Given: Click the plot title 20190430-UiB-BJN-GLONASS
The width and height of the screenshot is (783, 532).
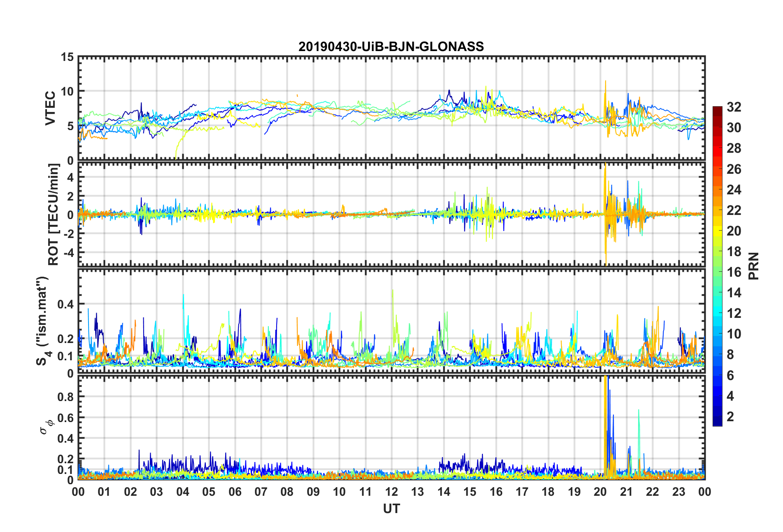Looking at the screenshot, I should 391,47.
